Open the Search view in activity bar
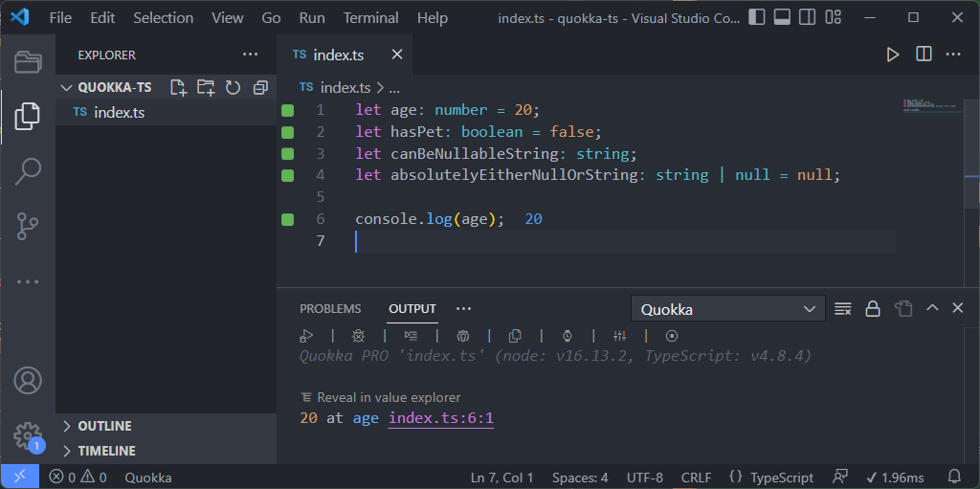 click(x=28, y=172)
